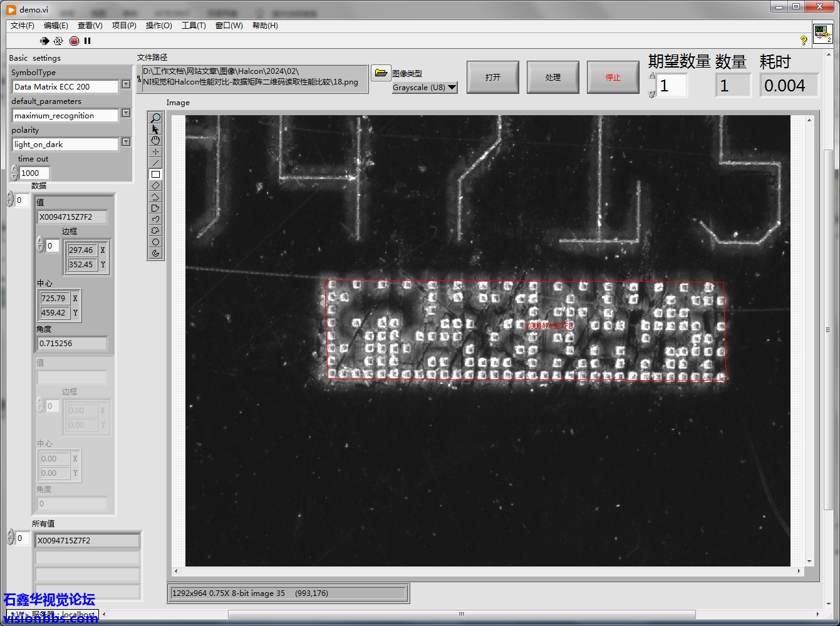Select the Freehand Region tool
The width and height of the screenshot is (840, 626).
[x=156, y=230]
